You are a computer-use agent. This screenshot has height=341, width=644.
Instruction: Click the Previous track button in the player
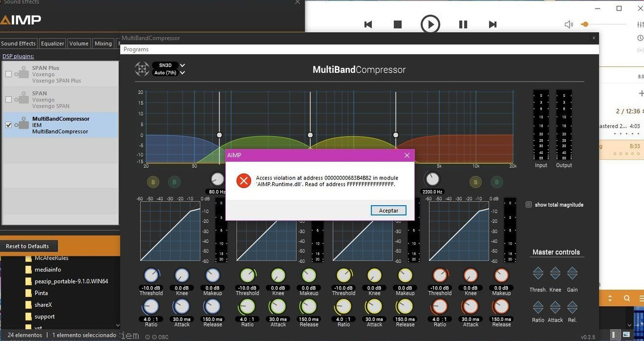(368, 24)
